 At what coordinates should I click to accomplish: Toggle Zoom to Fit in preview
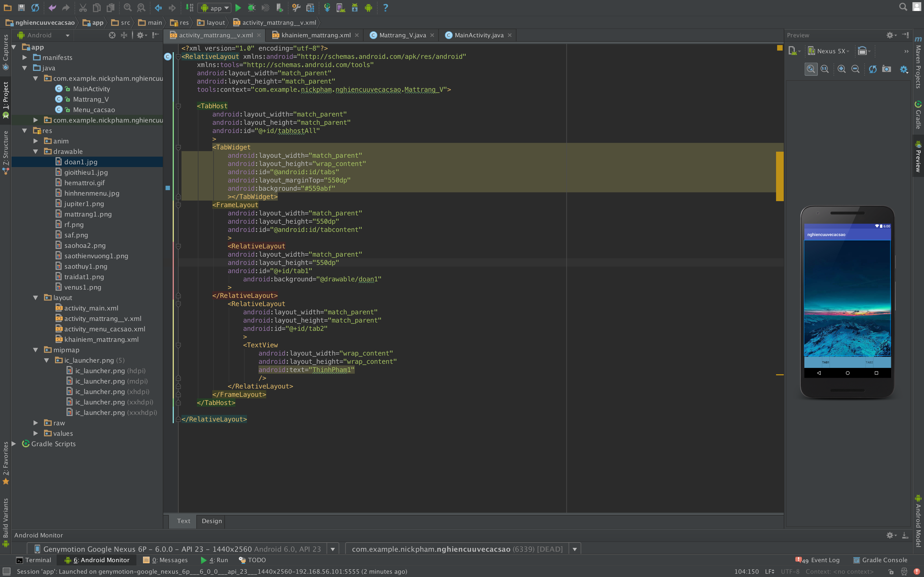point(811,69)
